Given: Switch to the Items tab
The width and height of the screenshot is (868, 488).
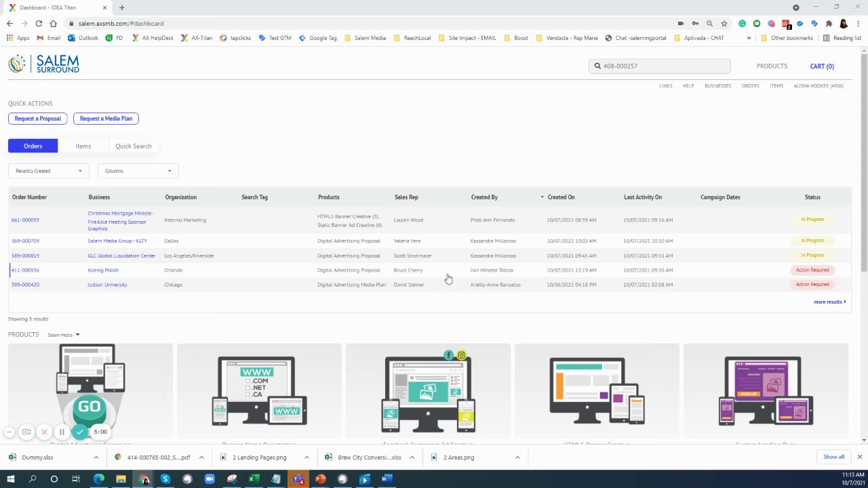Looking at the screenshot, I should pos(83,146).
